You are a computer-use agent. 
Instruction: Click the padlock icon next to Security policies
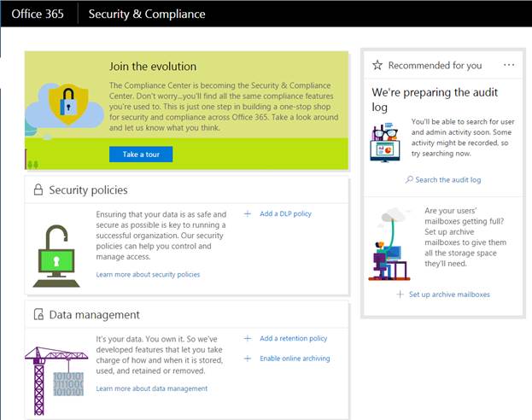[38, 190]
